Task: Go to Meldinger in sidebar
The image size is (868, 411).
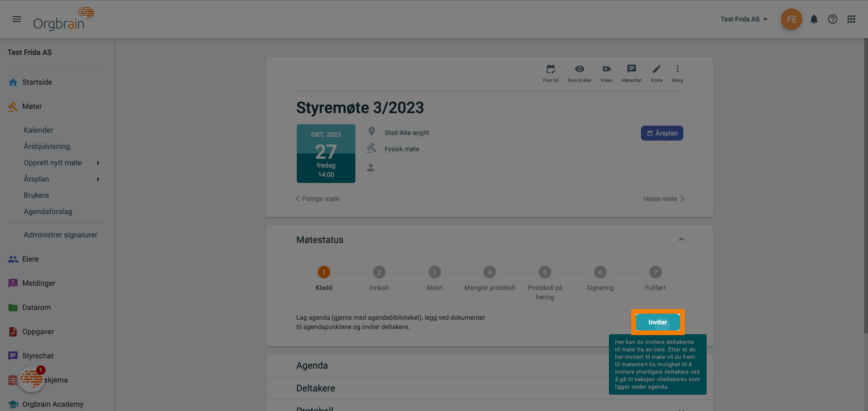Action: click(39, 283)
